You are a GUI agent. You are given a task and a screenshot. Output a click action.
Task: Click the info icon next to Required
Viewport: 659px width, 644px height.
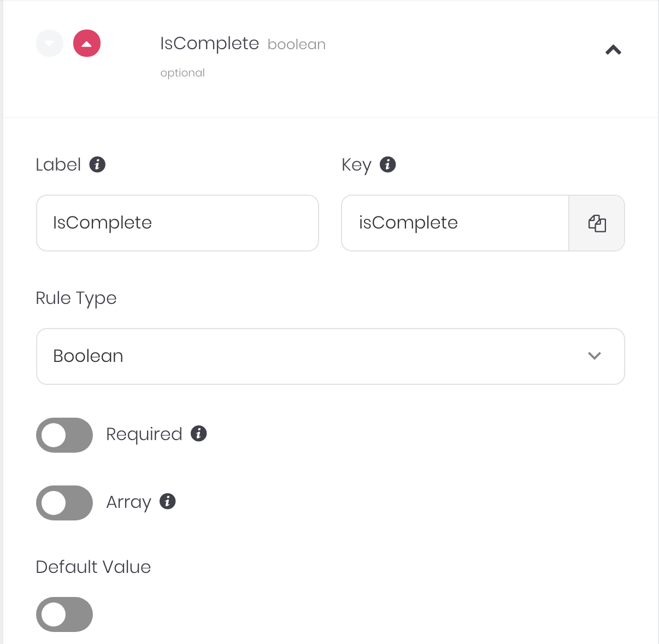point(199,434)
